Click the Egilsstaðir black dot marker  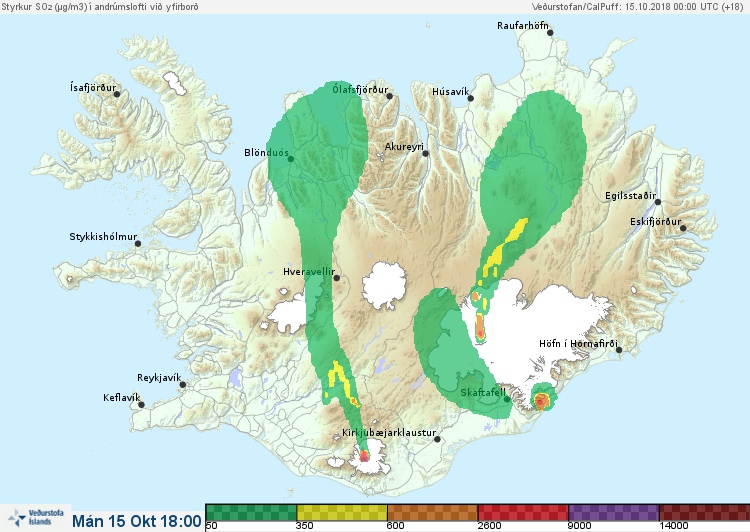pyautogui.click(x=658, y=202)
